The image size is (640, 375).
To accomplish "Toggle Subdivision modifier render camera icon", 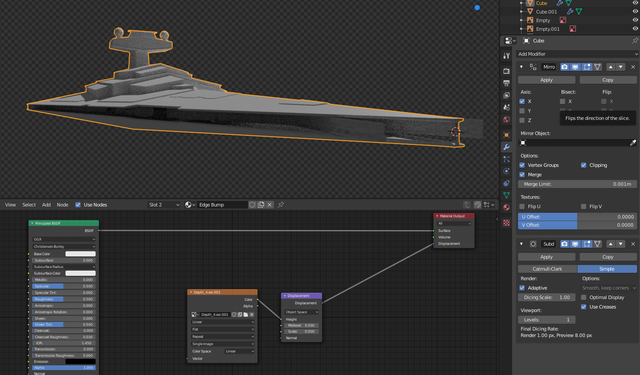I will point(564,244).
